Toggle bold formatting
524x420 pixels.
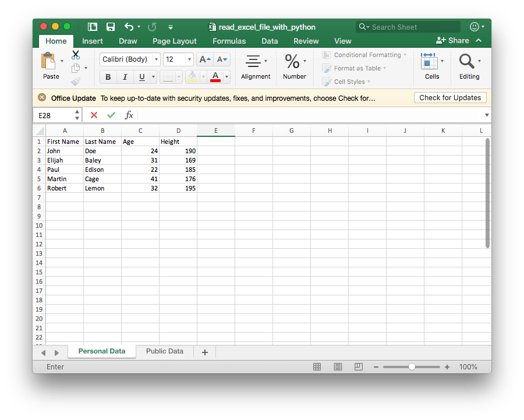coord(108,76)
